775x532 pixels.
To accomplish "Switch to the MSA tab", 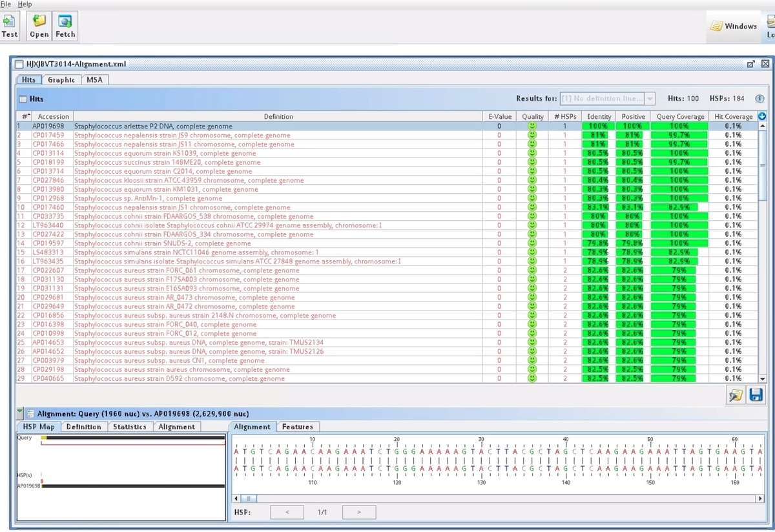I will (x=94, y=79).
